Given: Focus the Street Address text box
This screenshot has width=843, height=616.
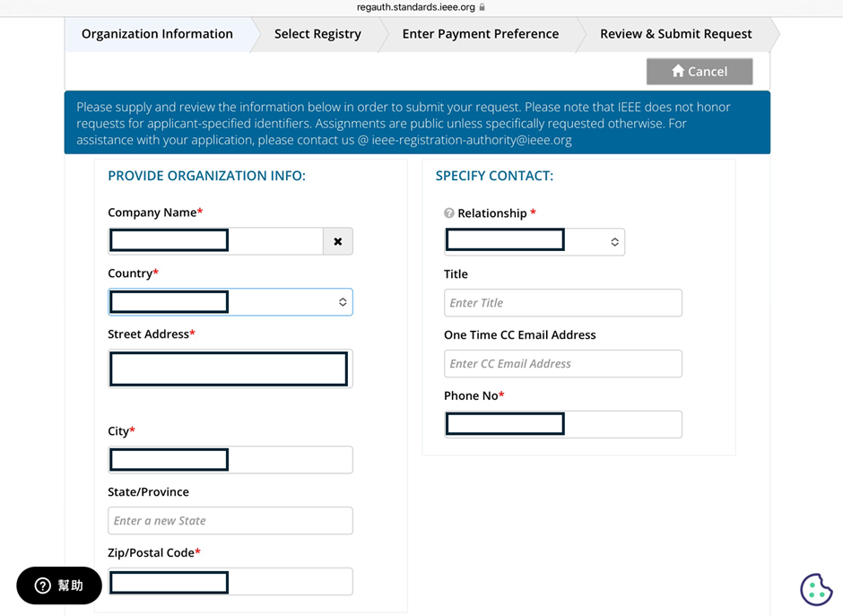Looking at the screenshot, I should (x=230, y=369).
